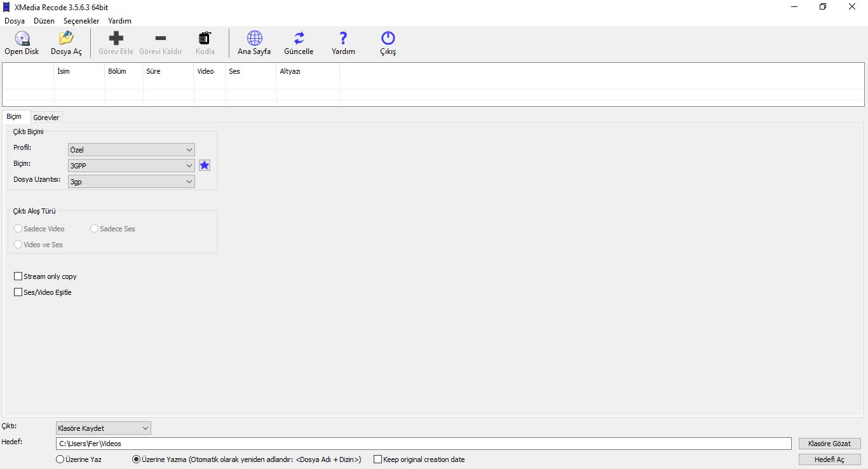
Task: Open the Dosya menu
Action: [x=15, y=21]
